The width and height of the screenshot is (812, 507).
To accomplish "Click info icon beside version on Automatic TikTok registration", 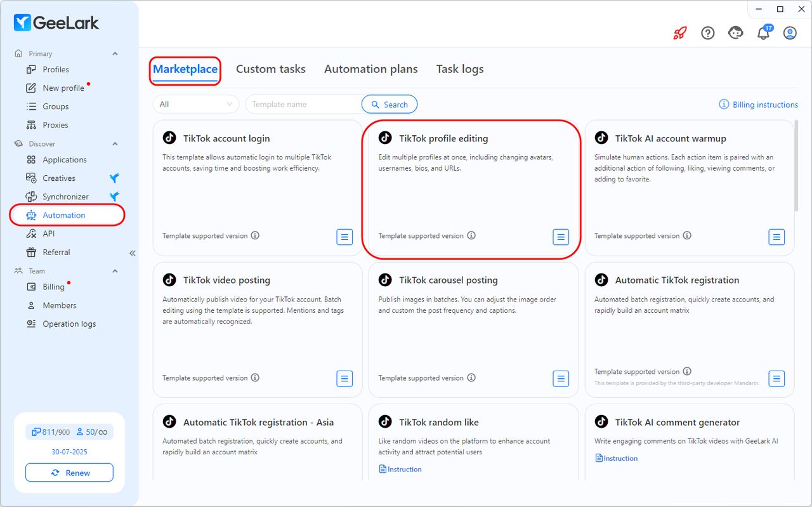I will [x=687, y=371].
